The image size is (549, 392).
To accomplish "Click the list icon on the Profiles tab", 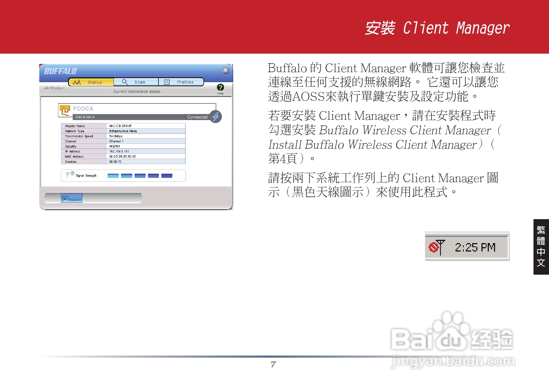I will (167, 82).
